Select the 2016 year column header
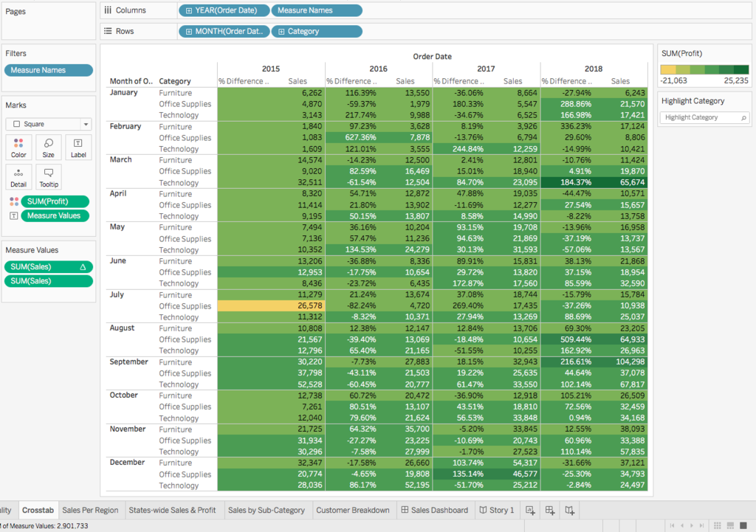Screen dimensions: 756x532 point(379,69)
